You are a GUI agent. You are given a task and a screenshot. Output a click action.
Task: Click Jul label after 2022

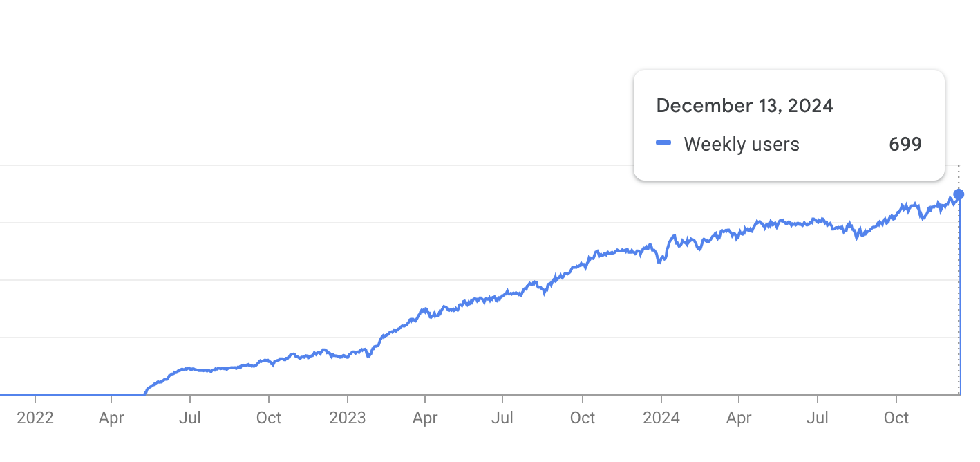[x=190, y=418]
